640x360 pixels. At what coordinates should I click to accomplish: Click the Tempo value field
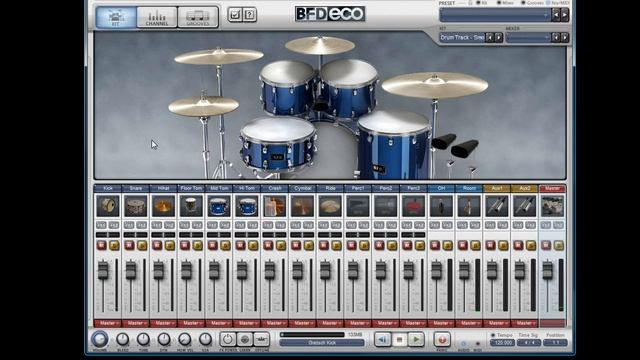click(x=502, y=343)
